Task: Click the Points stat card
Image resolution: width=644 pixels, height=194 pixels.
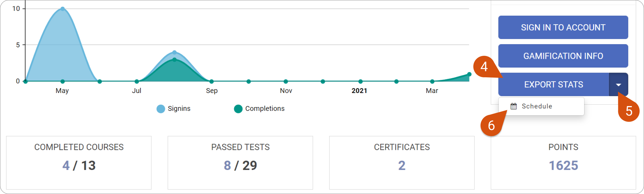Action: coord(563,163)
